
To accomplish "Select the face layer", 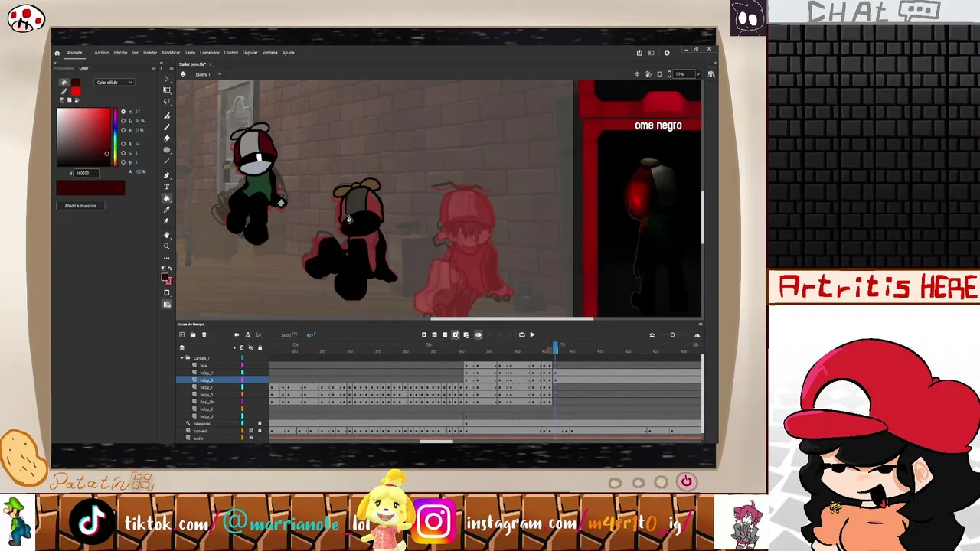I will click(x=204, y=366).
